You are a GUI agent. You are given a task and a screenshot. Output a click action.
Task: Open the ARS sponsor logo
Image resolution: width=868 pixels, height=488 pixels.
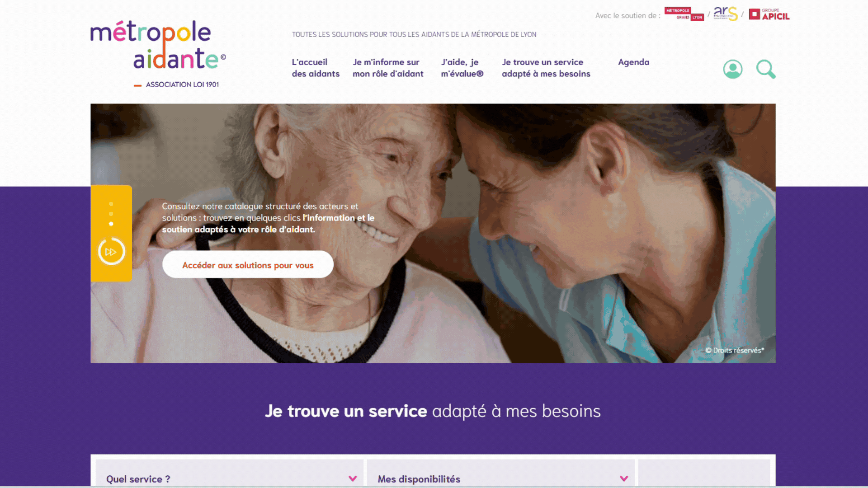[725, 14]
